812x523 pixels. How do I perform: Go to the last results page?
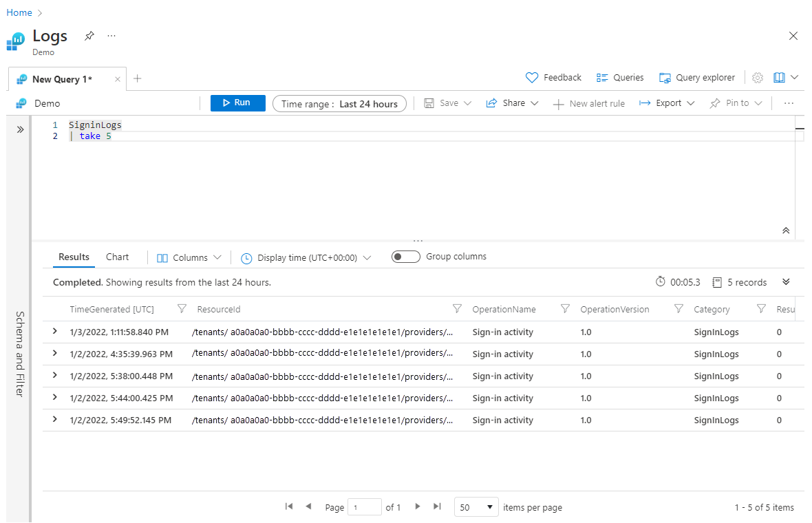pos(437,506)
